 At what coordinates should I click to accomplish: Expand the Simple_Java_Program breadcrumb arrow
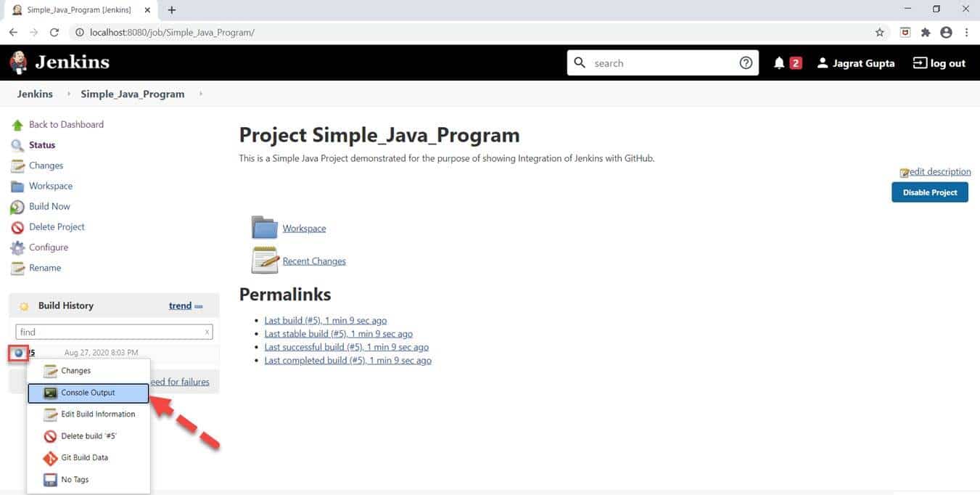coord(200,94)
